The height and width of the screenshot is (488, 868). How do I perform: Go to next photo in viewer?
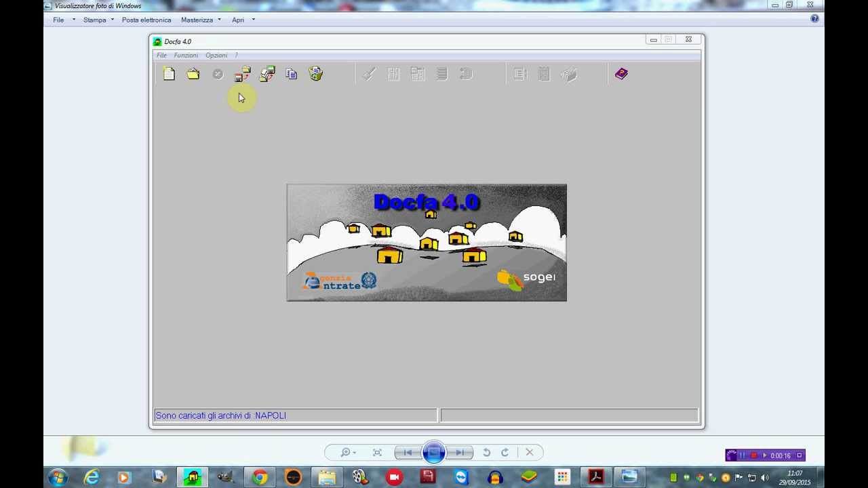[x=460, y=453]
